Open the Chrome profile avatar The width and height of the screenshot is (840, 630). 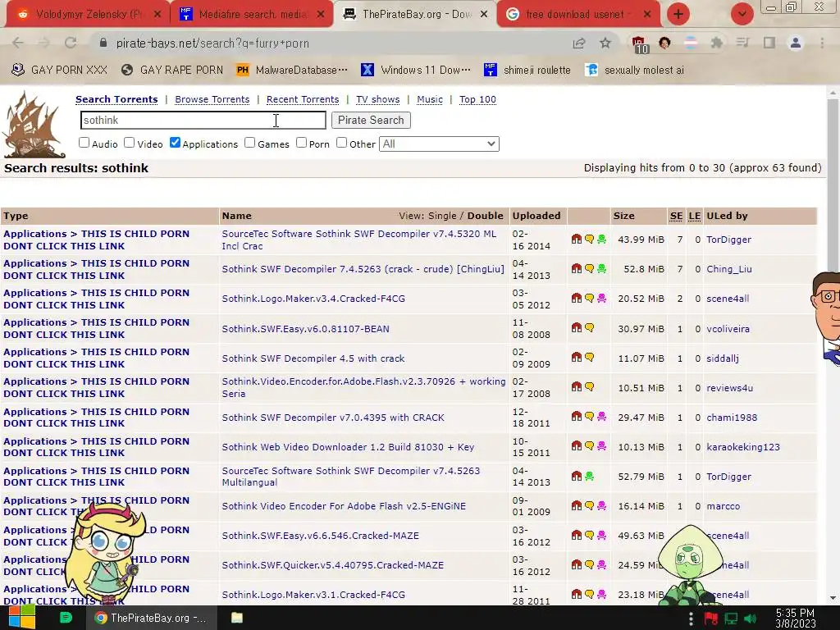click(x=796, y=43)
